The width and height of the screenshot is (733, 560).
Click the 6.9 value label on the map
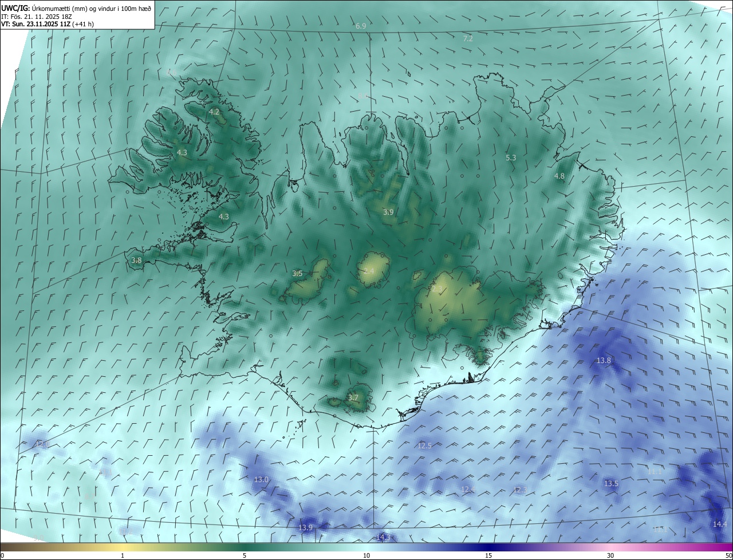[x=361, y=26]
